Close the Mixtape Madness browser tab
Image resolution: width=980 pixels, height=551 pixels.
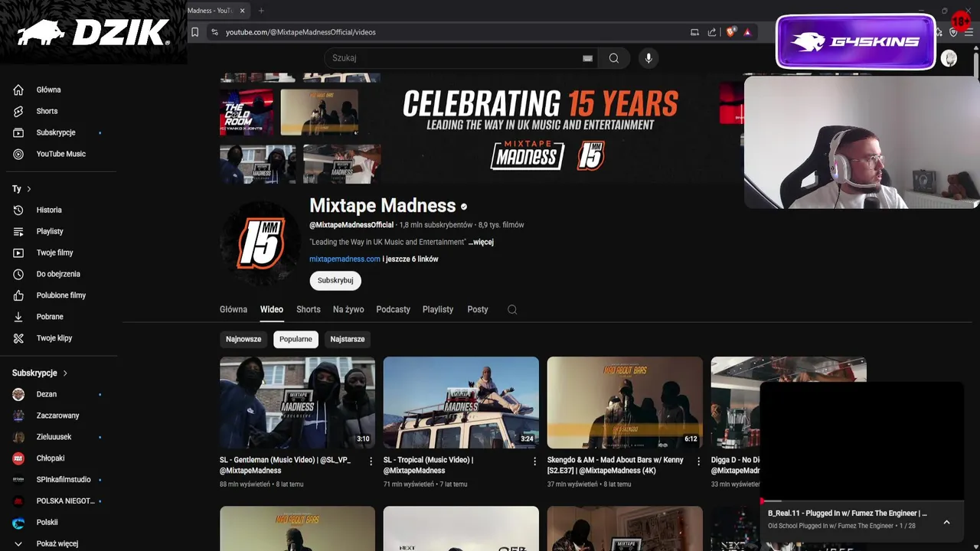pyautogui.click(x=242, y=11)
